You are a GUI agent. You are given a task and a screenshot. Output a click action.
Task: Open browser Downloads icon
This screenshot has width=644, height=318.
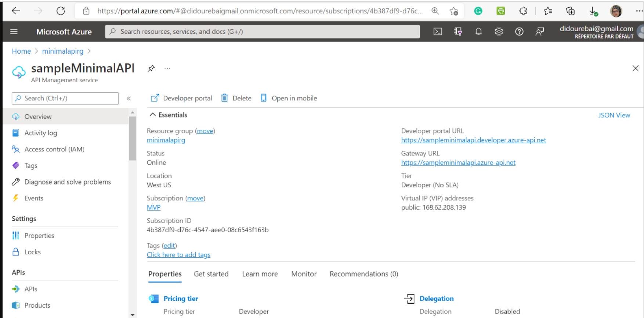[x=594, y=12]
